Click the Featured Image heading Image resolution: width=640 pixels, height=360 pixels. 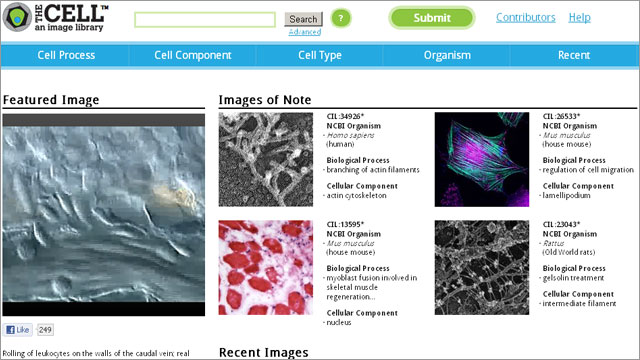[51, 100]
